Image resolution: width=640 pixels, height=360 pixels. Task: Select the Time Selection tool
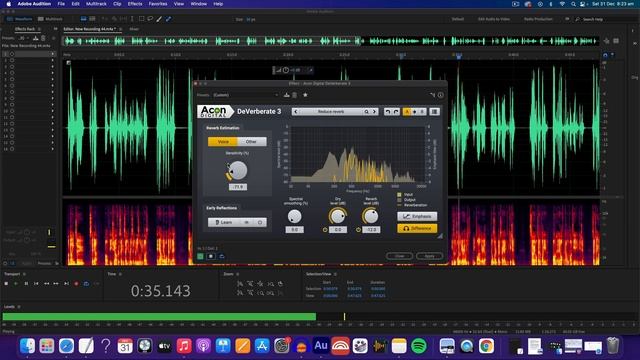pyautogui.click(x=132, y=19)
